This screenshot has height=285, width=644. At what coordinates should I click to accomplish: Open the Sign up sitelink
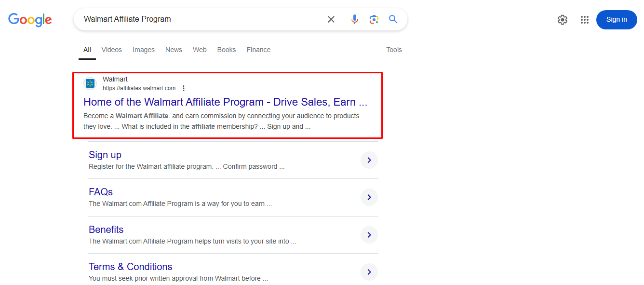[x=105, y=155]
